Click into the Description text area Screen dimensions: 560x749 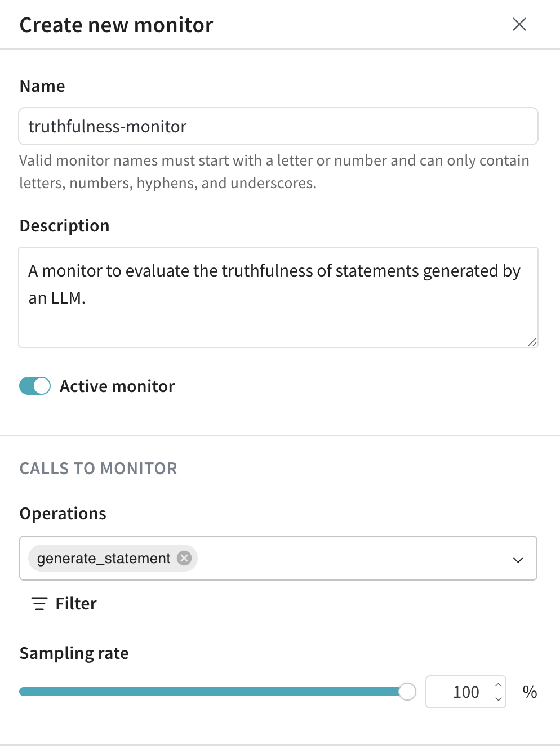coord(278,297)
